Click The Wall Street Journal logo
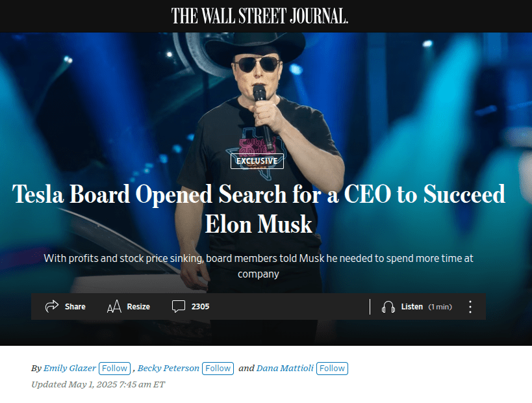Viewport: 532px width, 403px height. [260, 16]
